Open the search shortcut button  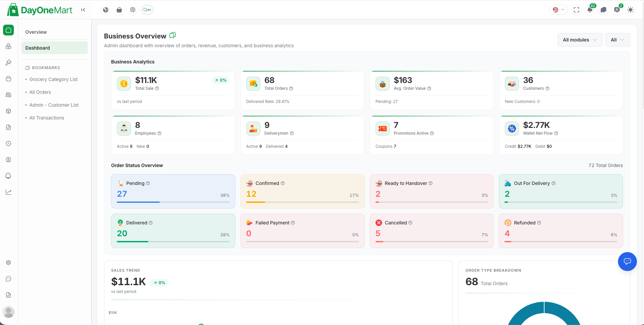click(147, 10)
